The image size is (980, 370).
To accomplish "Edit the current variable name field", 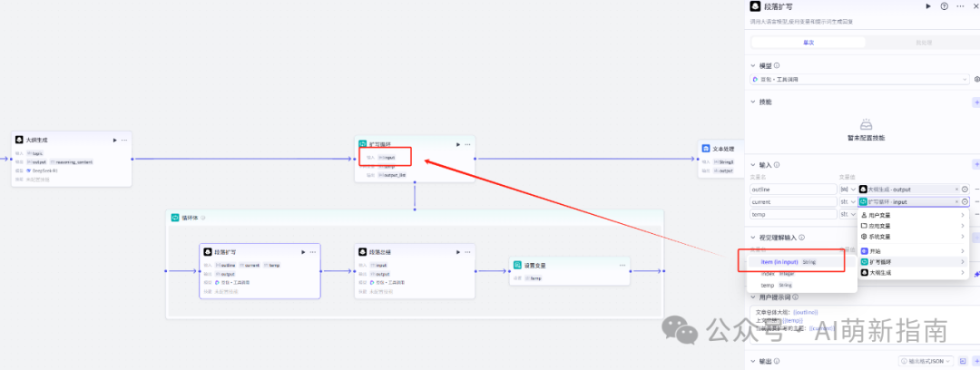I will 793,202.
